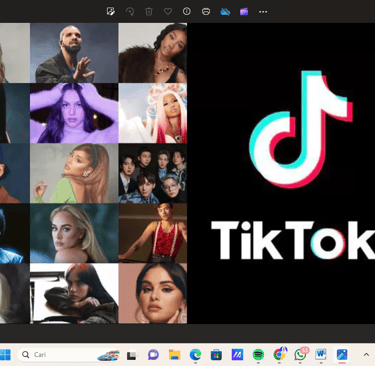
Task: Click the taskbar search box labeled Cari
Action: coord(69,355)
